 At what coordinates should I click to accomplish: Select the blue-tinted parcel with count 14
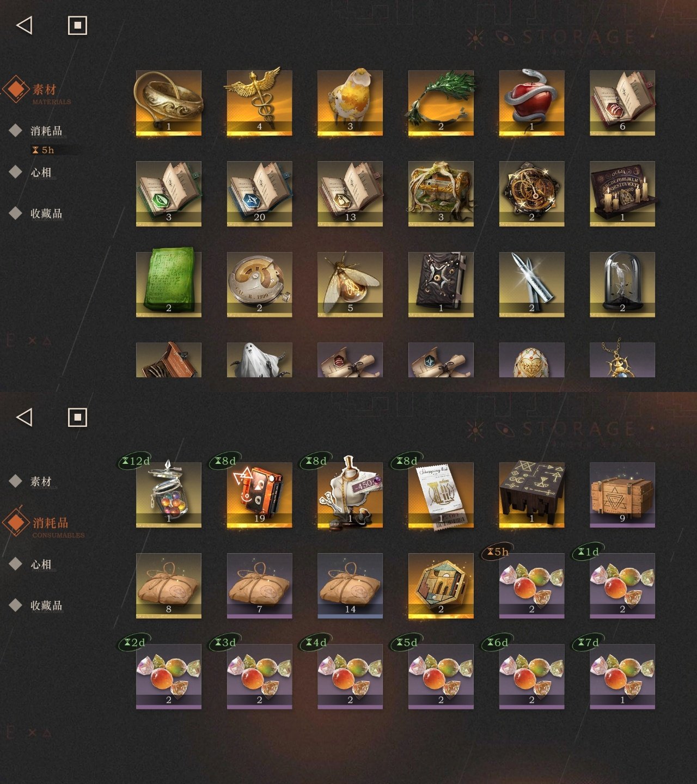click(350, 586)
